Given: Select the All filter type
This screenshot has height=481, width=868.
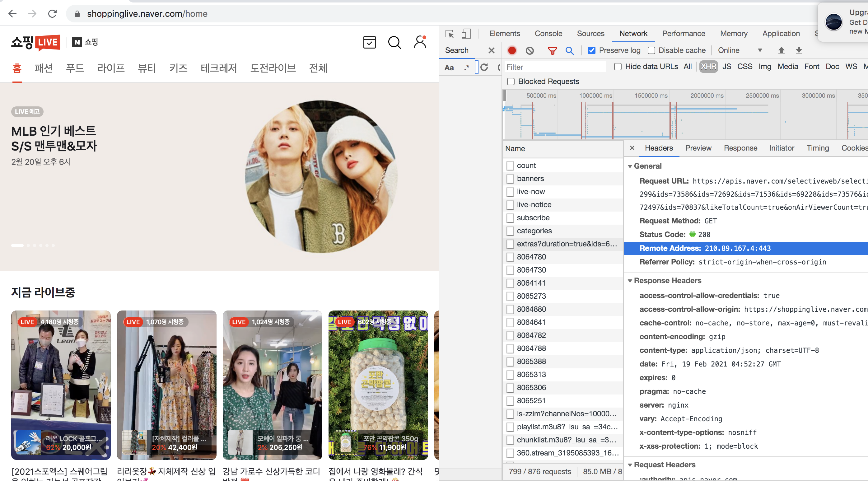Looking at the screenshot, I should pyautogui.click(x=687, y=67).
